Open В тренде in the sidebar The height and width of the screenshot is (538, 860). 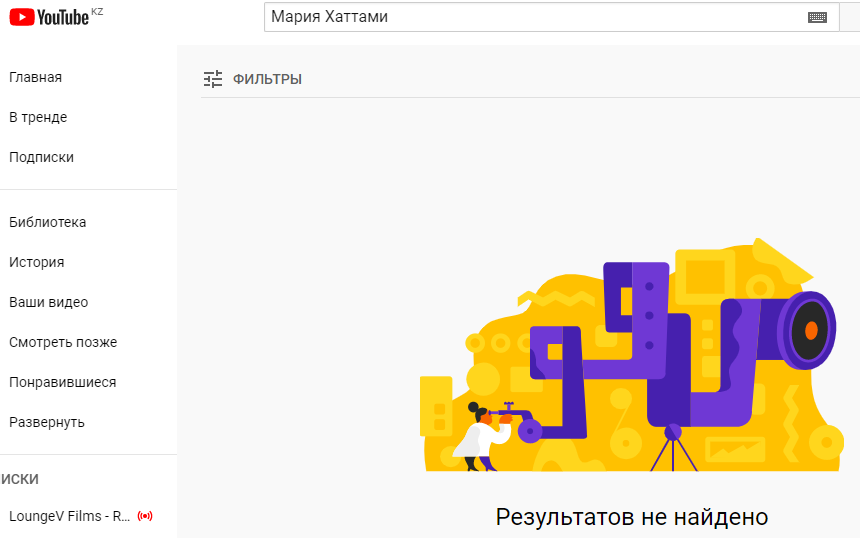pos(38,117)
